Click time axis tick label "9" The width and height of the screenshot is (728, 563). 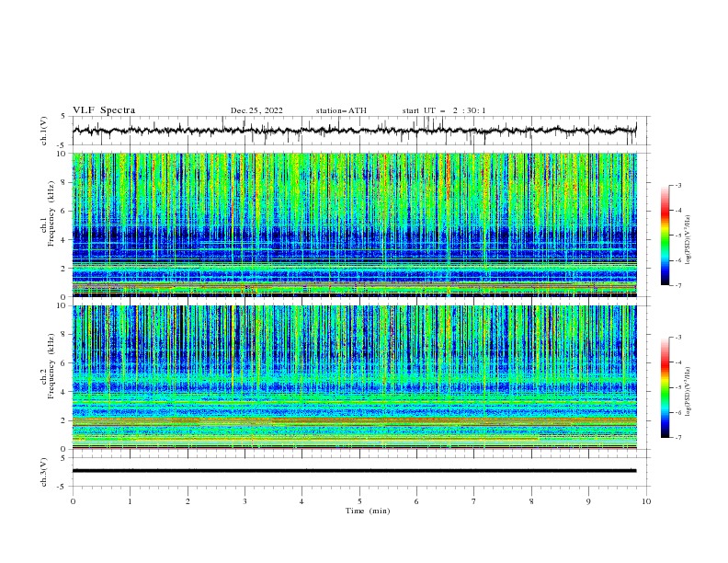[x=588, y=501]
